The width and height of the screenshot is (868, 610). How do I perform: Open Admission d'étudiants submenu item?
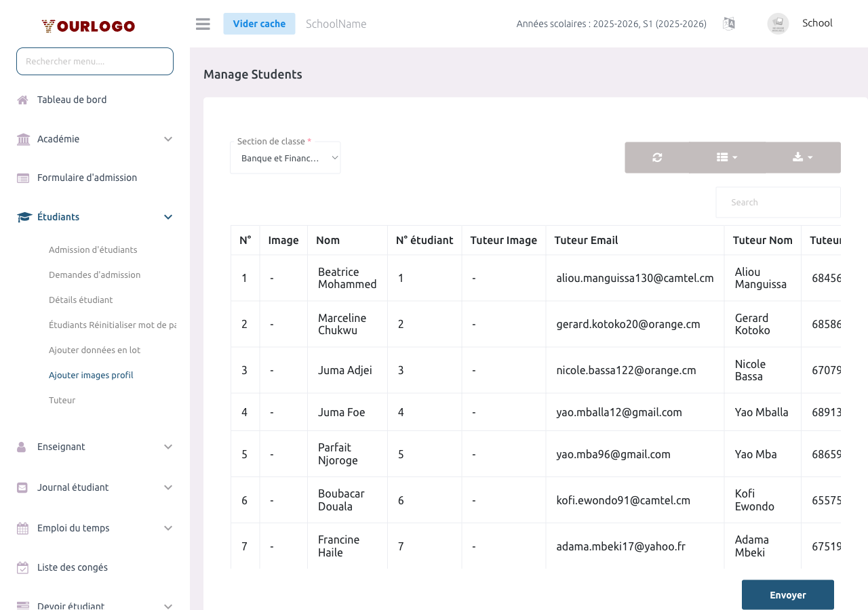[93, 250]
